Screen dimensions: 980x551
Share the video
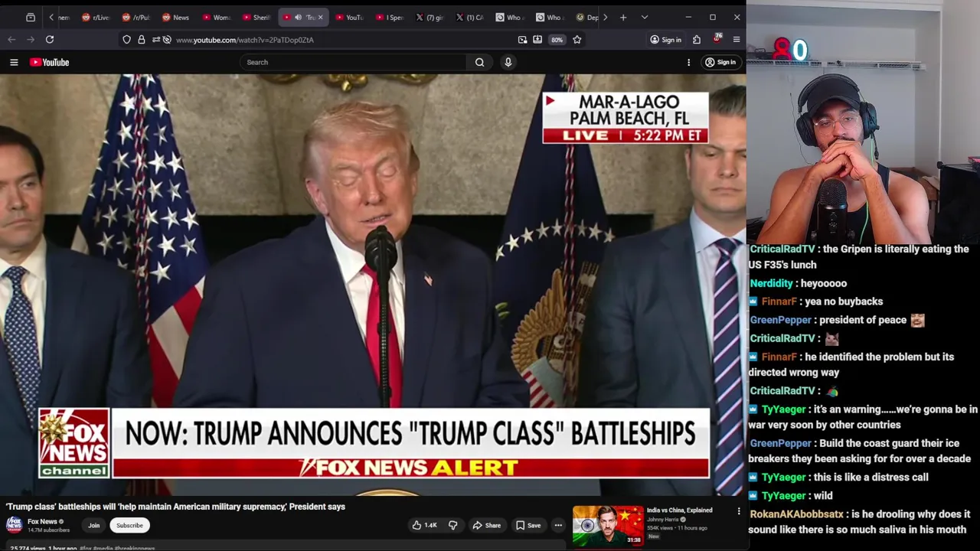click(486, 526)
